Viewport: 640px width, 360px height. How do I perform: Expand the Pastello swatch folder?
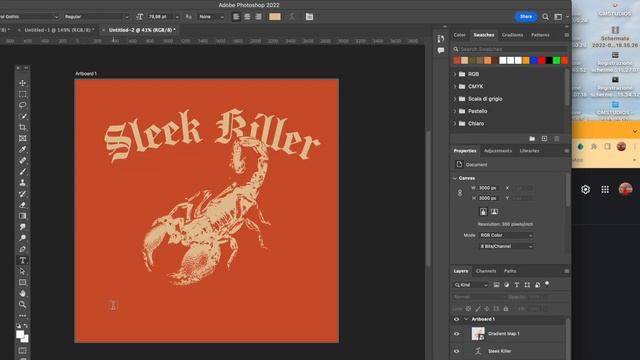[x=455, y=111]
